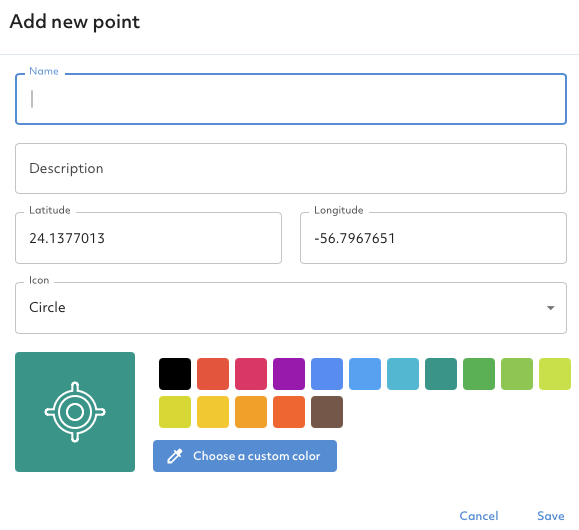The width and height of the screenshot is (579, 530).
Task: Pick the brown color swatch
Action: click(327, 412)
